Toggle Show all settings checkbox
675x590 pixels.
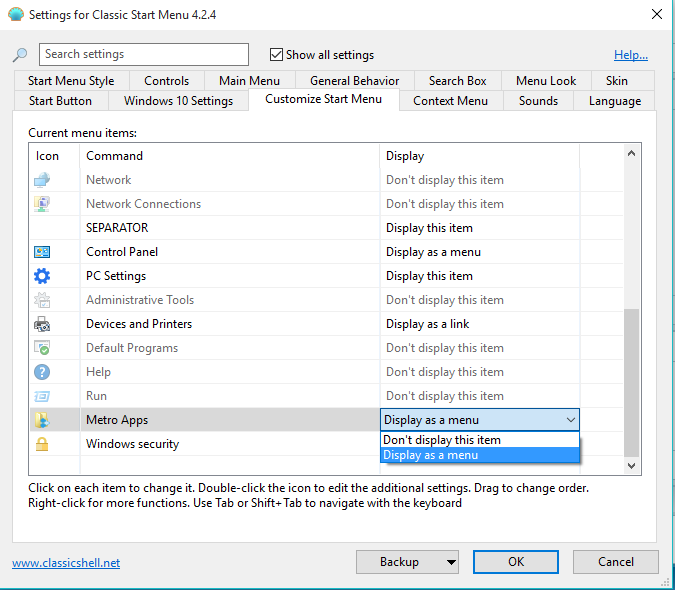(x=276, y=55)
